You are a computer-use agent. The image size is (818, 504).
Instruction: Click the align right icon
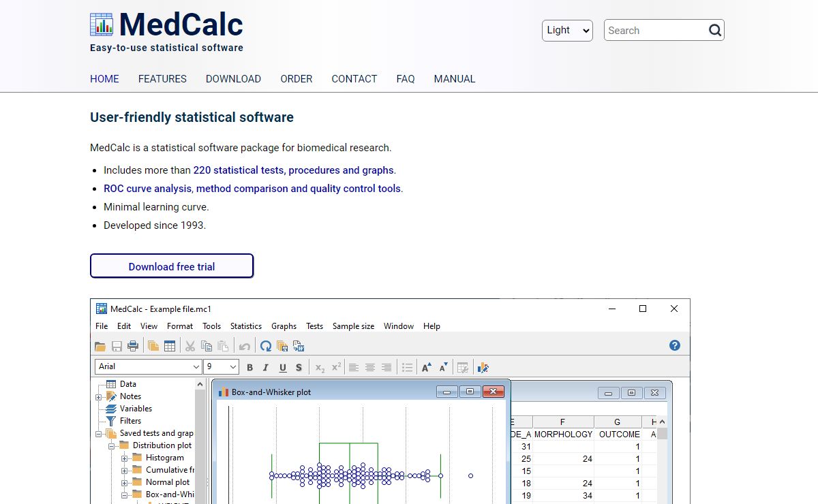point(387,368)
